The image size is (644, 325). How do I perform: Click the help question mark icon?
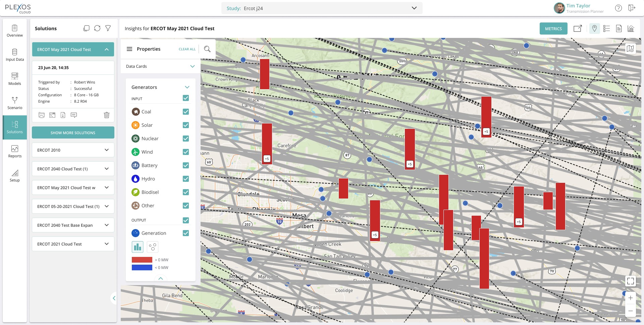pos(619,8)
